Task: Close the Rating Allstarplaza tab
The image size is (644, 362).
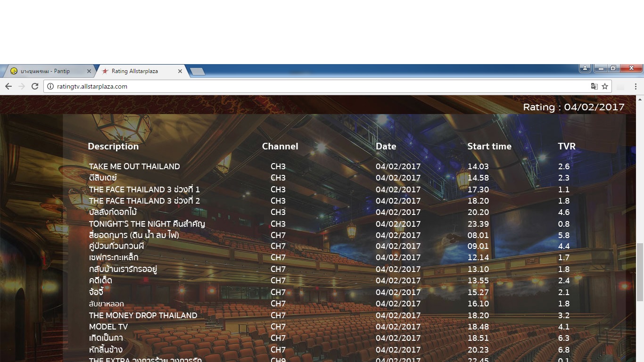Action: (180, 71)
